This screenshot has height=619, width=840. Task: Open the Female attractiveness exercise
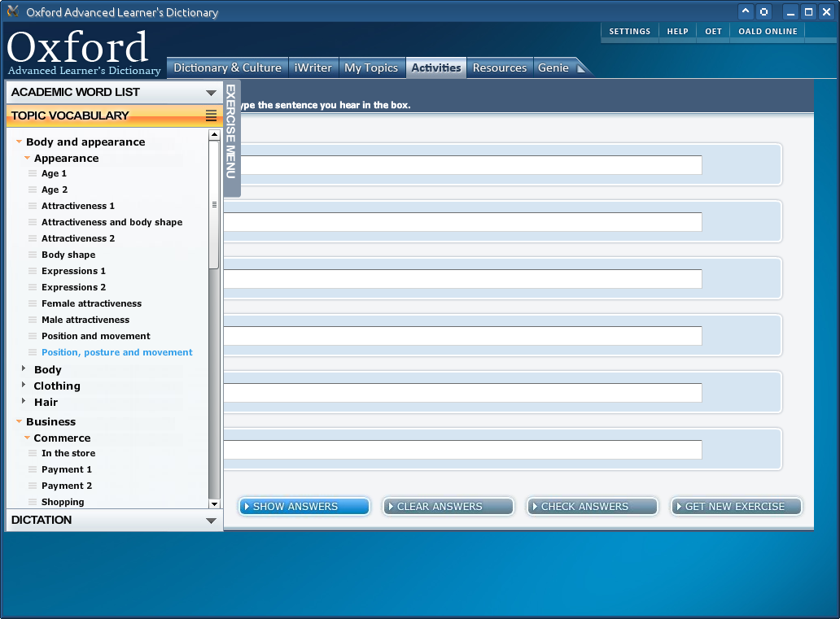click(92, 303)
